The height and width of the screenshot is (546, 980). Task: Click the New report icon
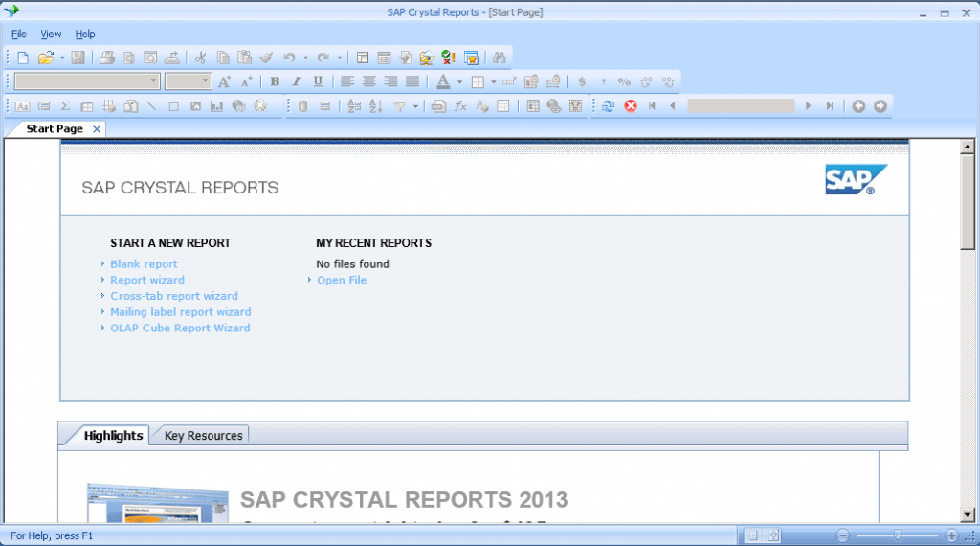(23, 57)
